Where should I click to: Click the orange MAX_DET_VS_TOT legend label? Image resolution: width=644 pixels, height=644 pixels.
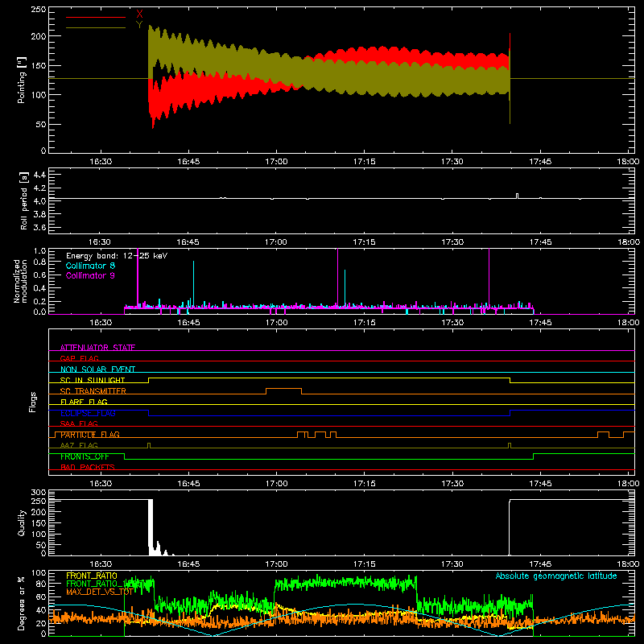pos(99,592)
